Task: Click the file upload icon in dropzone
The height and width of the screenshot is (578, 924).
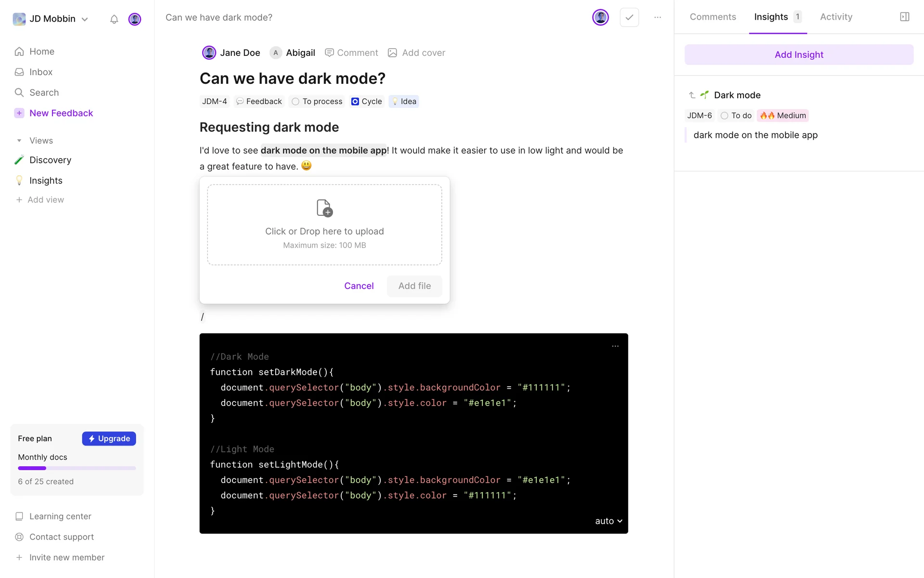Action: (x=324, y=208)
